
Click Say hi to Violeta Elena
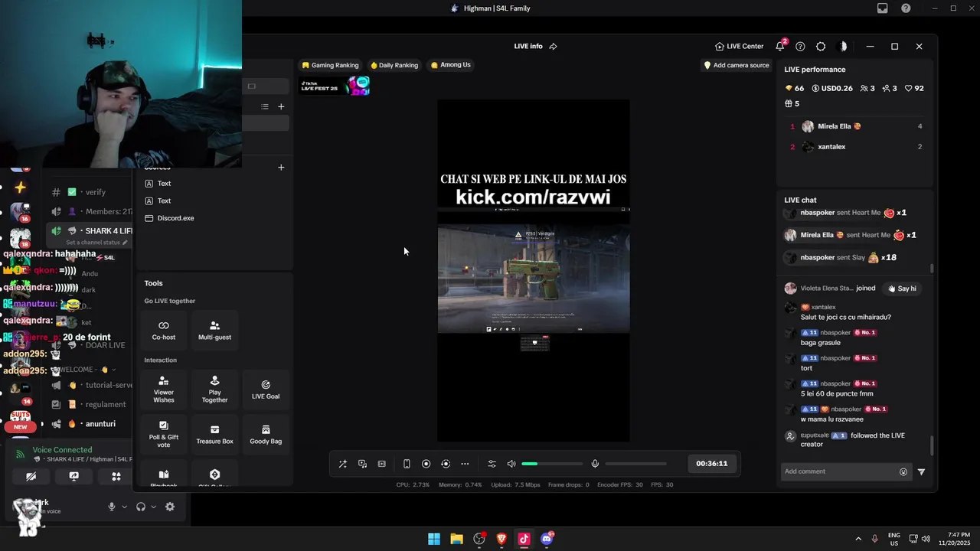[x=902, y=289]
